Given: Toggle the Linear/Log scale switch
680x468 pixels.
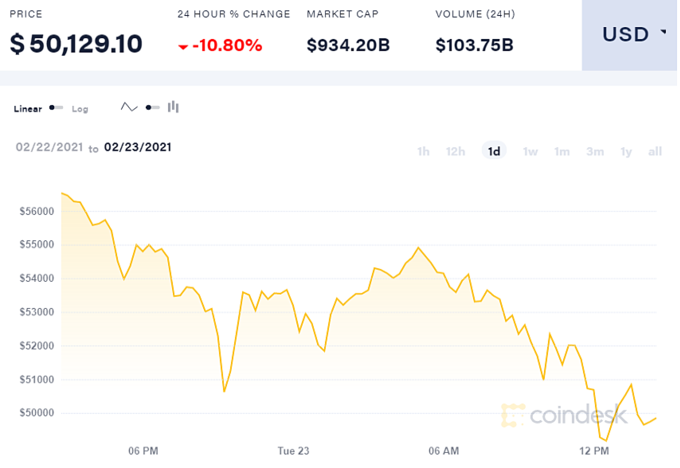Looking at the screenshot, I should (x=57, y=108).
